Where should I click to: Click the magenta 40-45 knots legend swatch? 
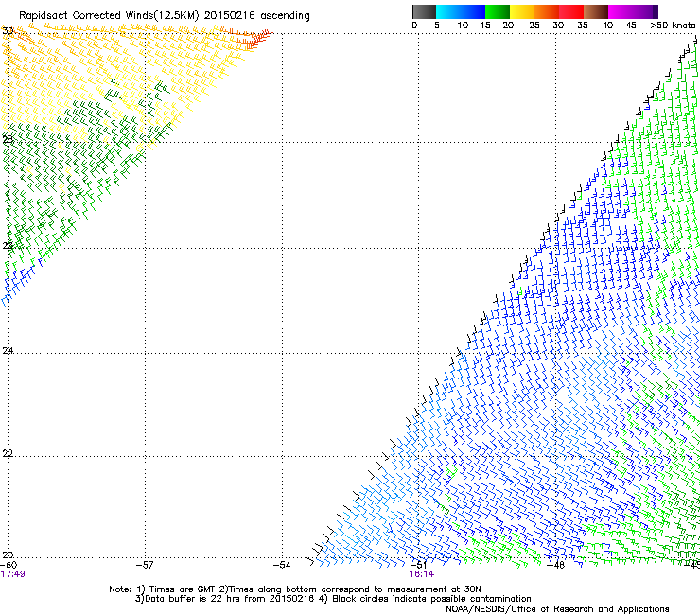coord(621,11)
